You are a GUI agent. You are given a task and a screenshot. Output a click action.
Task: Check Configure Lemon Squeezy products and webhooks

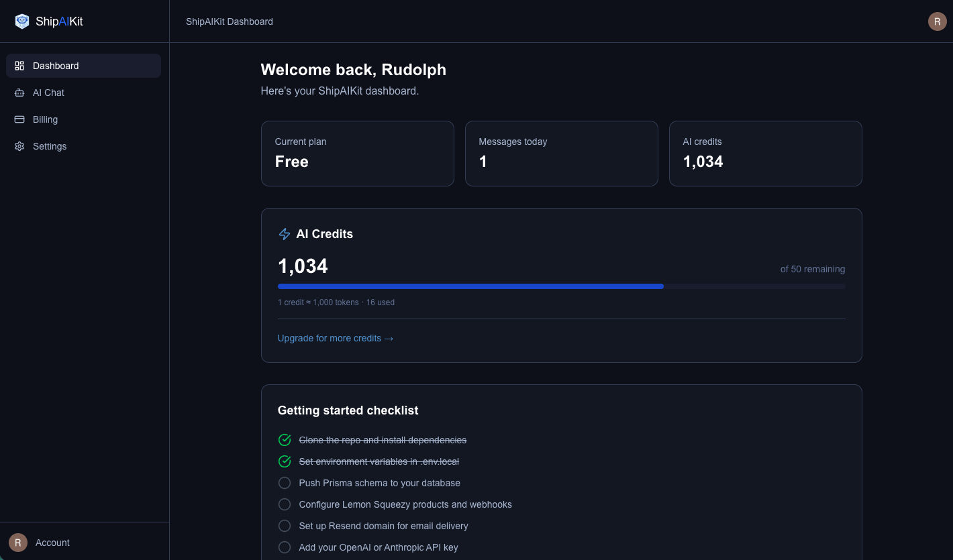285,504
